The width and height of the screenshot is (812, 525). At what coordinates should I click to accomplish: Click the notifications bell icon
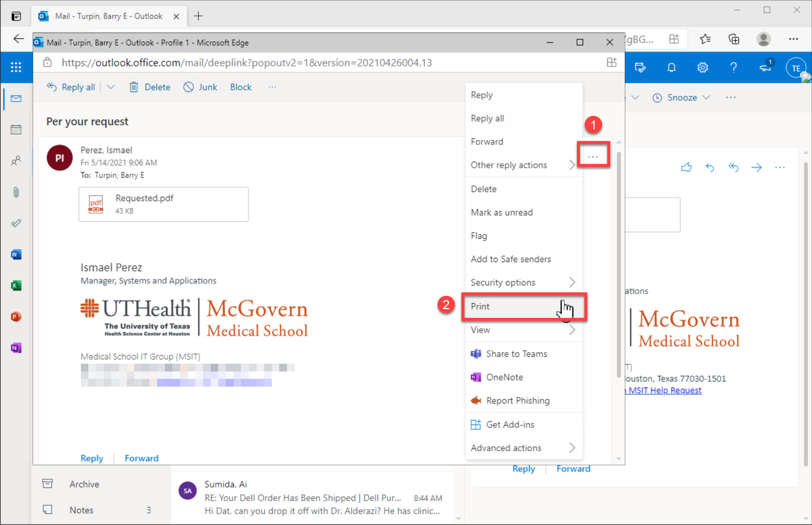pyautogui.click(x=671, y=67)
